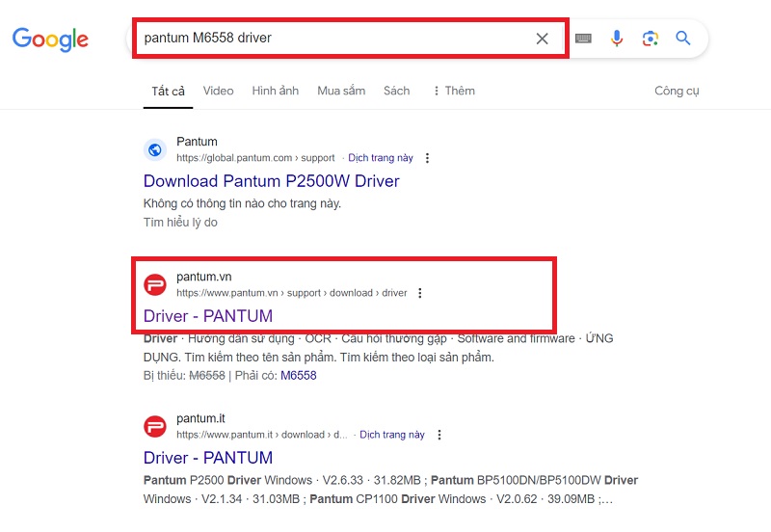
Task: Click the pantum.vn red logo favicon
Action: click(x=155, y=285)
